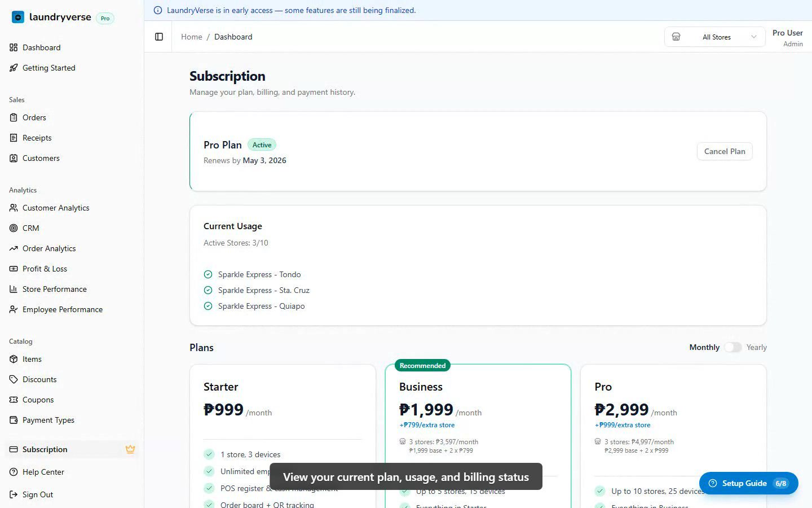Select the Coupons icon

13,400
